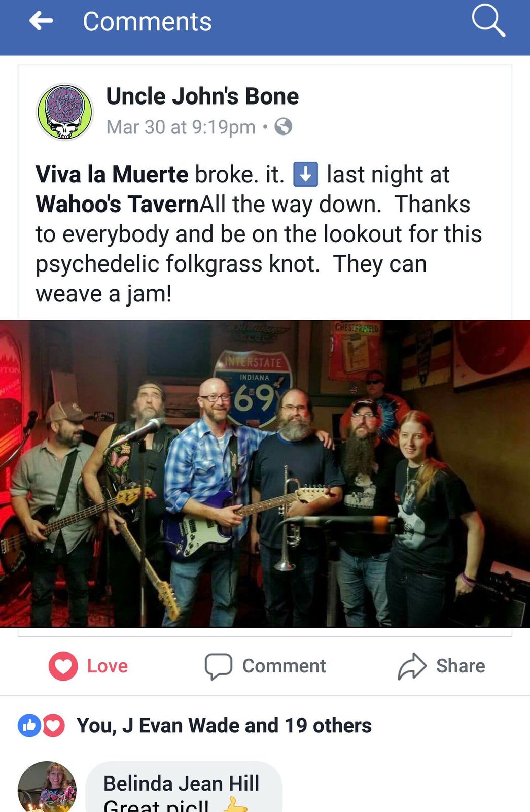This screenshot has width=530, height=812.
Task: Open the Wahoo's Tavern tagged location
Action: tap(117, 204)
